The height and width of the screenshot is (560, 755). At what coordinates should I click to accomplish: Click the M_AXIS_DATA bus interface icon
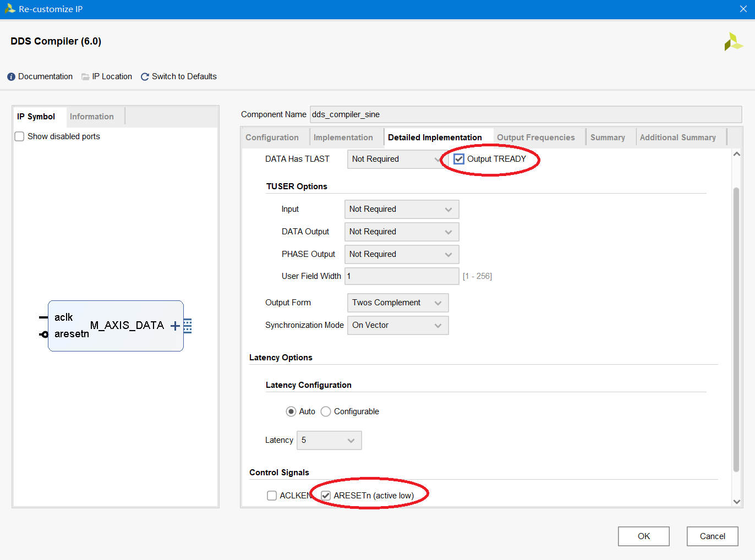(x=188, y=326)
